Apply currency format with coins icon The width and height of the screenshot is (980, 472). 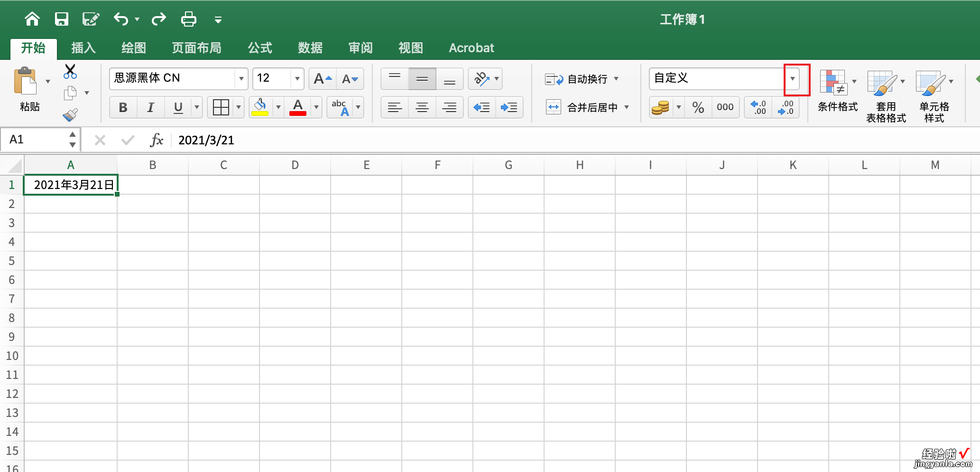(660, 107)
